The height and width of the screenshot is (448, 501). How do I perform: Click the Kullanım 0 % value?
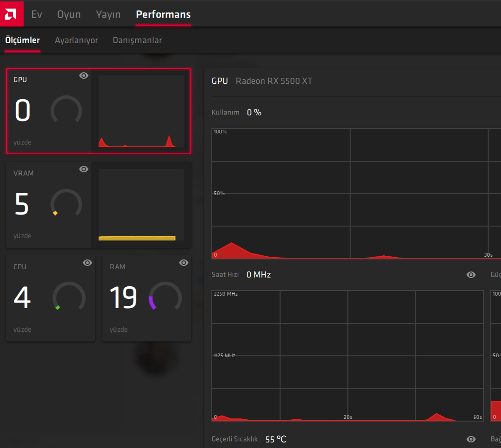click(254, 113)
